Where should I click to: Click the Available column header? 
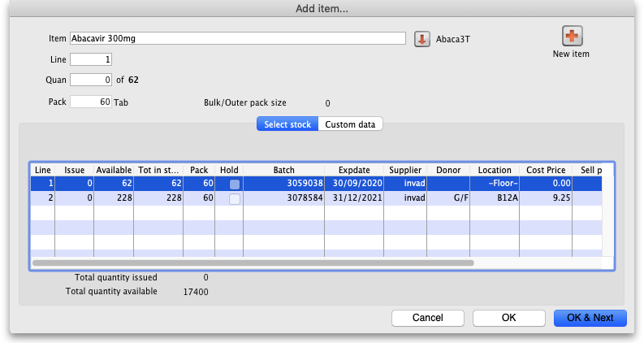point(114,170)
